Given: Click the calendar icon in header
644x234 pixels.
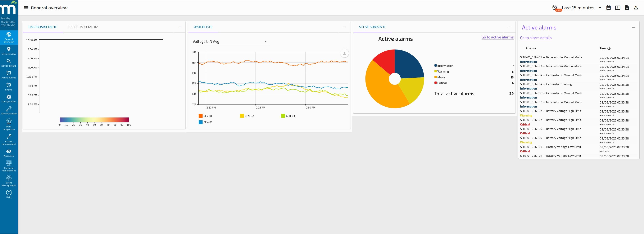Looking at the screenshot, I should coord(608,8).
